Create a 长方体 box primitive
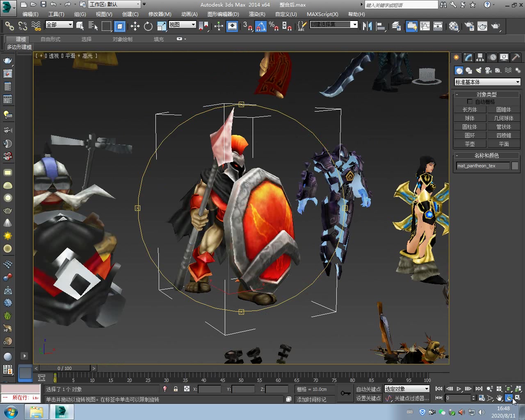 pyautogui.click(x=470, y=110)
